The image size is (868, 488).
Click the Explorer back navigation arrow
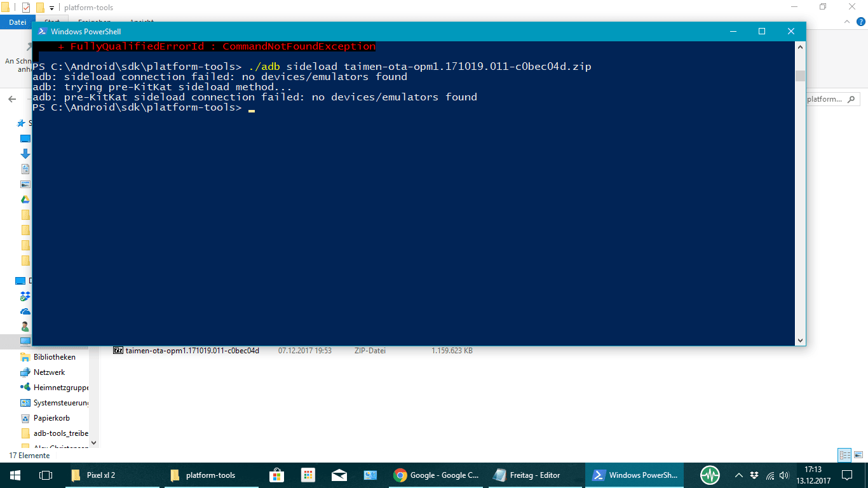point(12,99)
